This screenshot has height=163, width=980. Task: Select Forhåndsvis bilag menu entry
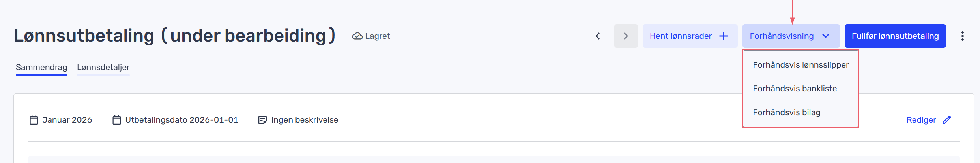[x=786, y=112]
